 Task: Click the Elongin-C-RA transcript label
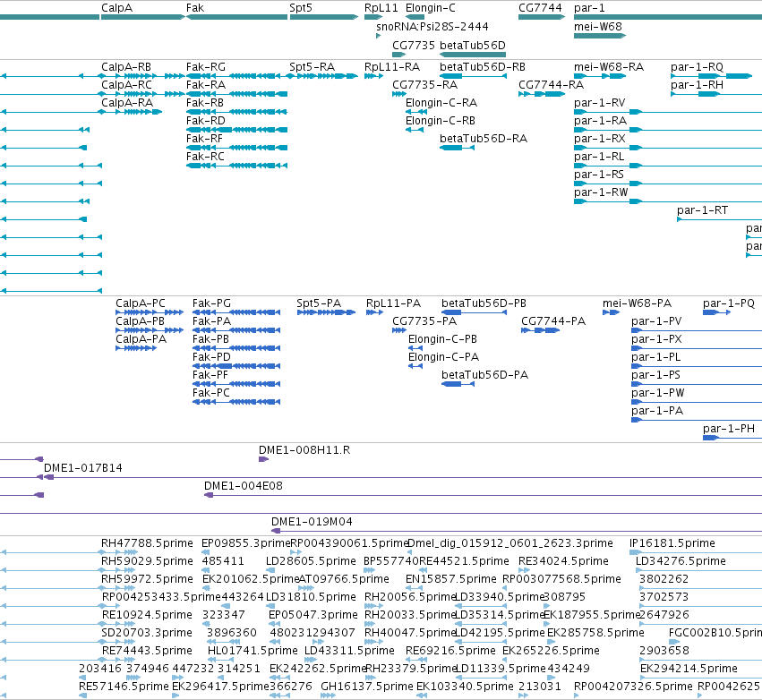441,103
